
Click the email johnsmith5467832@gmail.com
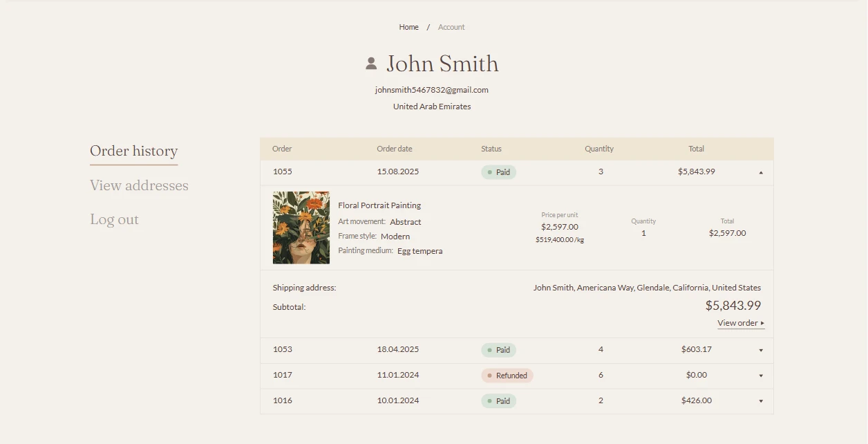pos(432,90)
